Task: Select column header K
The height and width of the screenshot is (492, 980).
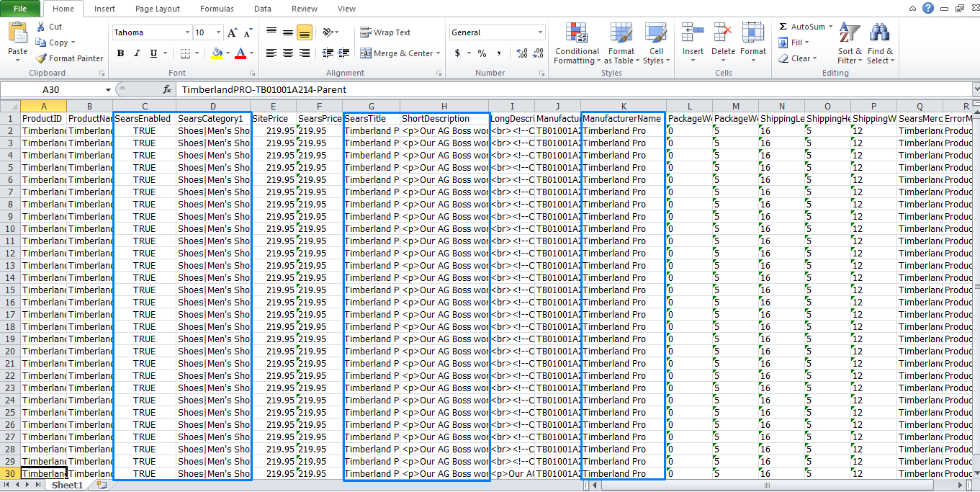Action: click(624, 107)
